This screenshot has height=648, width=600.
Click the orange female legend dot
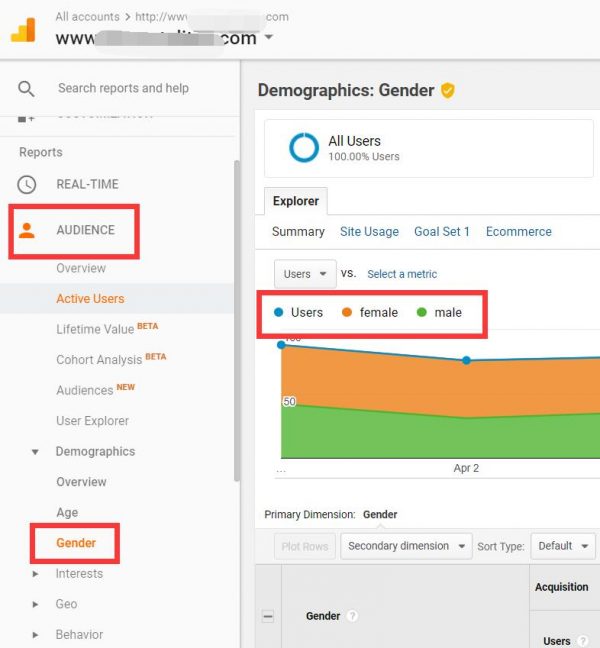click(x=347, y=313)
